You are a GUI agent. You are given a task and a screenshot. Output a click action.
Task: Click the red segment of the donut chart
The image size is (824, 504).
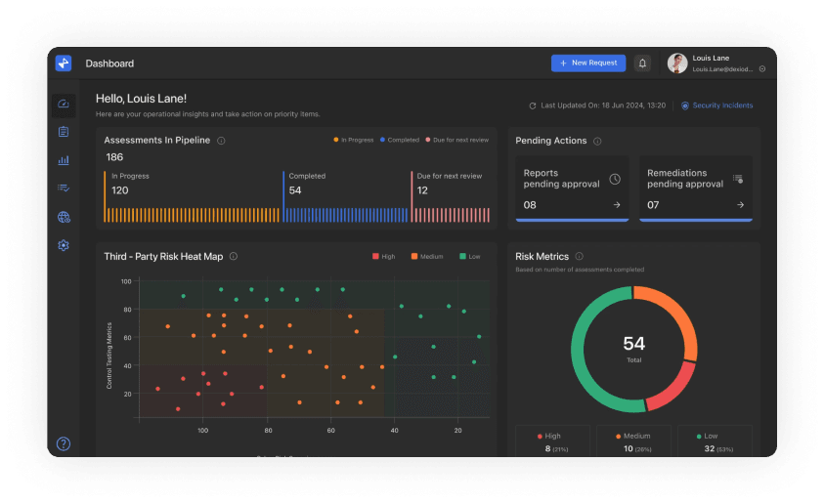coord(676,389)
